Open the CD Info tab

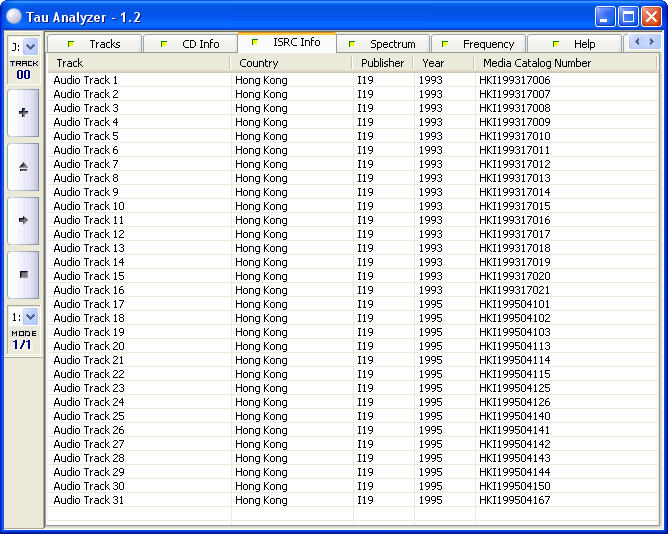pyautogui.click(x=191, y=44)
